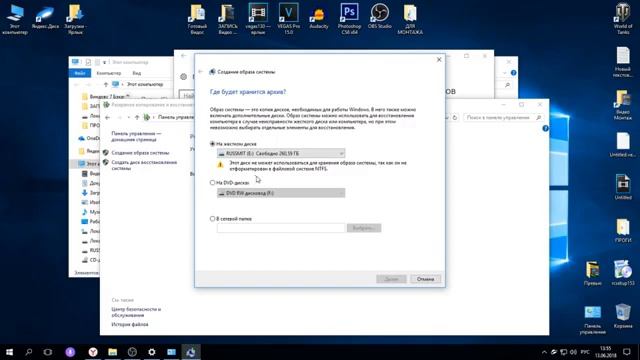Viewport: 640px width, 360px height.
Task: Open Settings gear from the taskbar
Action: tap(152, 352)
